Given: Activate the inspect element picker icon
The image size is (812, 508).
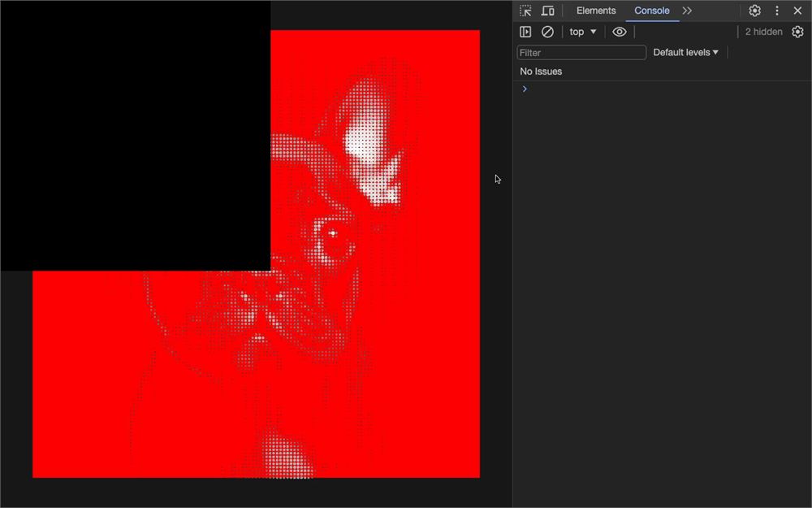Looking at the screenshot, I should click(525, 11).
